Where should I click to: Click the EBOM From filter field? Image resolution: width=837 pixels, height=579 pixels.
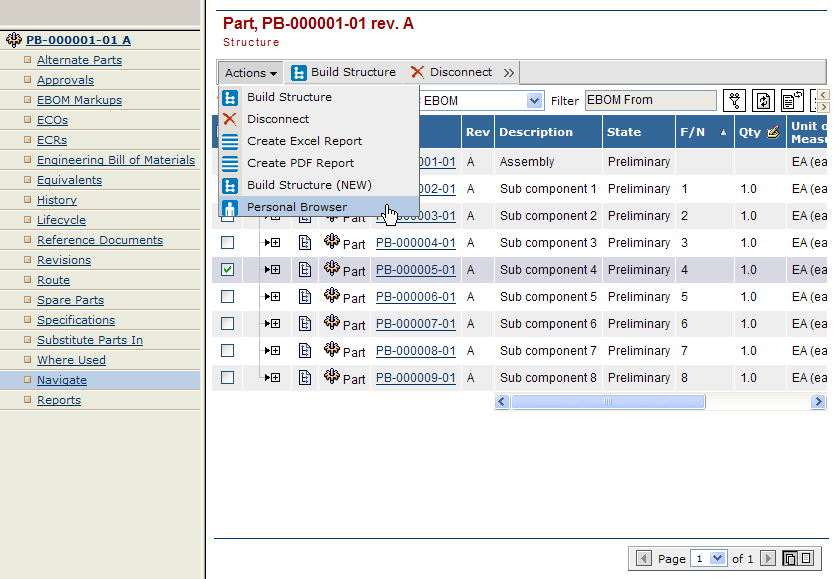pos(650,100)
